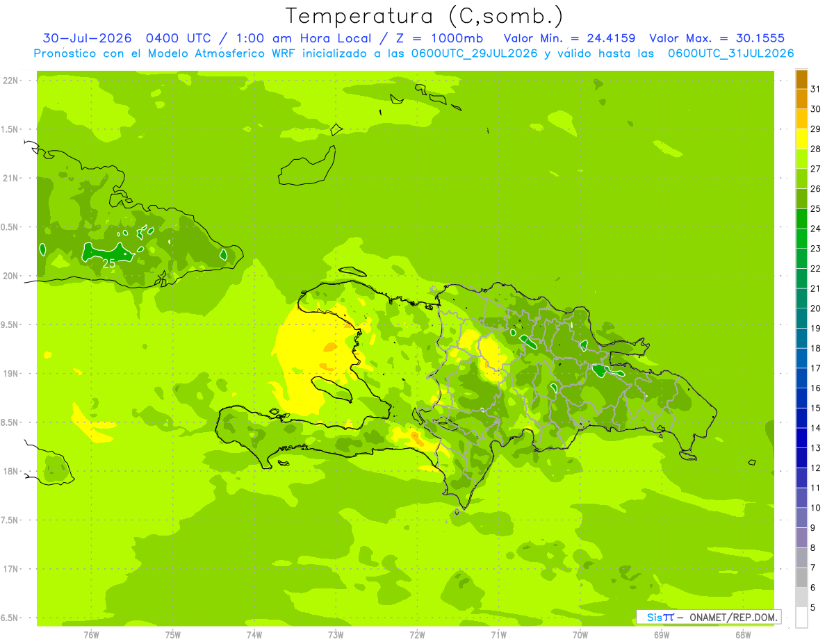This screenshot has height=644, width=834.
Task: Click the '1.5N' latitude label
Action: point(10,129)
